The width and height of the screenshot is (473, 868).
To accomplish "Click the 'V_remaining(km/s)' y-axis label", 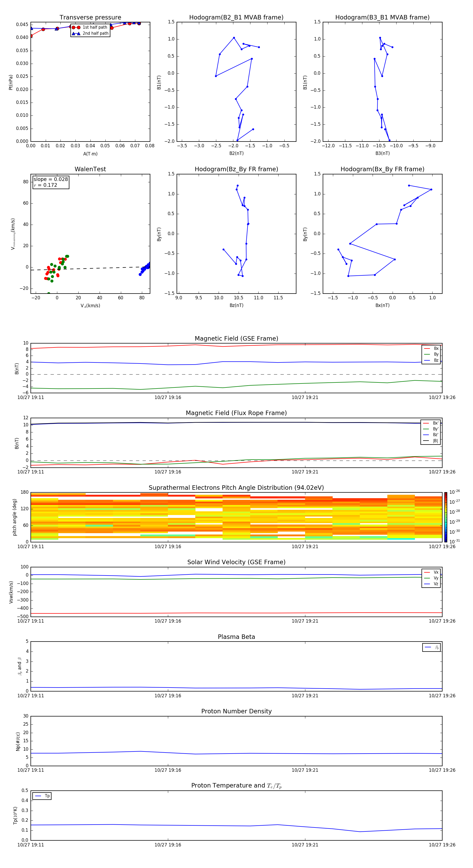I will point(13,234).
